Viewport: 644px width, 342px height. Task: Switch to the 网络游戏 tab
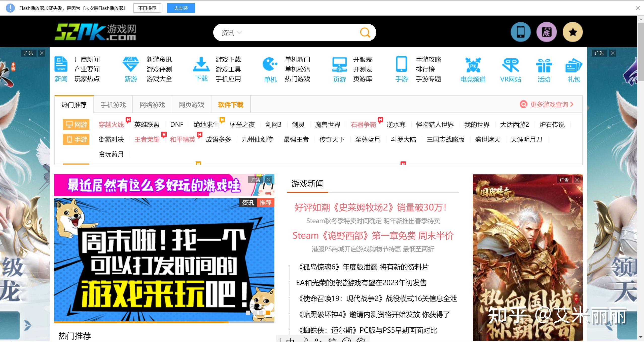coord(152,104)
